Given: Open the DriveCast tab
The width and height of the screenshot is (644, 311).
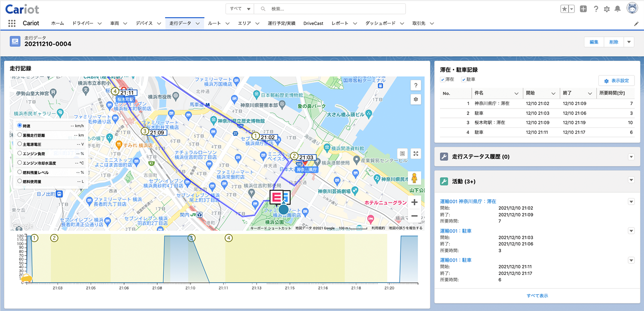Looking at the screenshot, I should point(313,24).
